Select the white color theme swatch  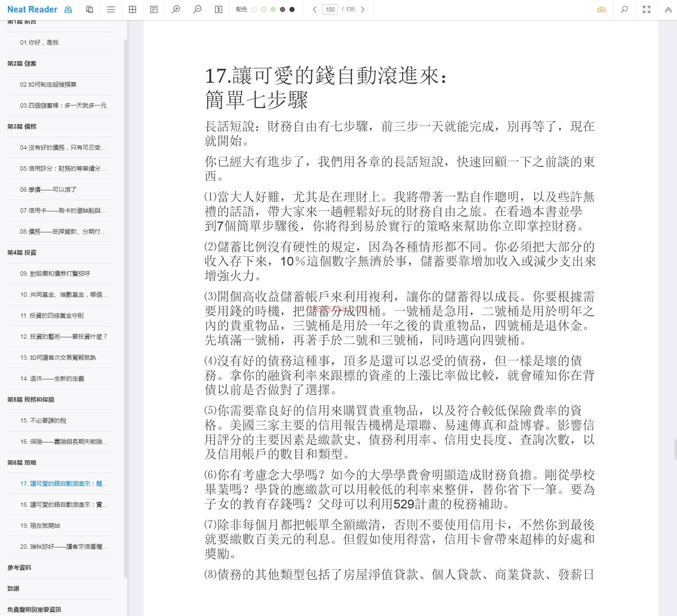coord(254,9)
